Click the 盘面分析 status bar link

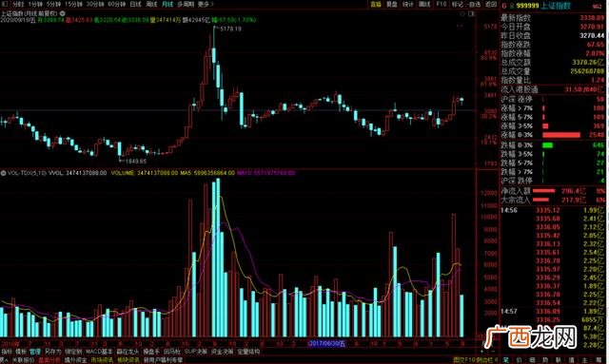pos(49,360)
